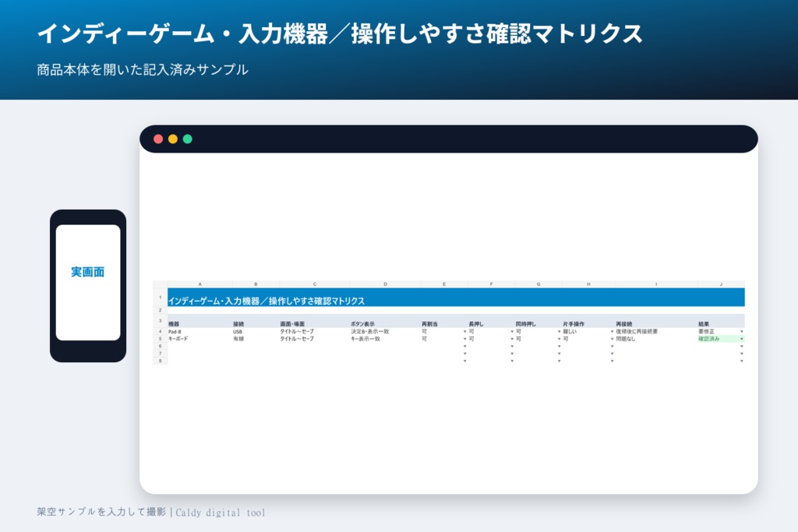Viewport: 798px width, 532px height.
Task: Open 再割当 dropdown in empty row 7
Action: click(x=464, y=354)
